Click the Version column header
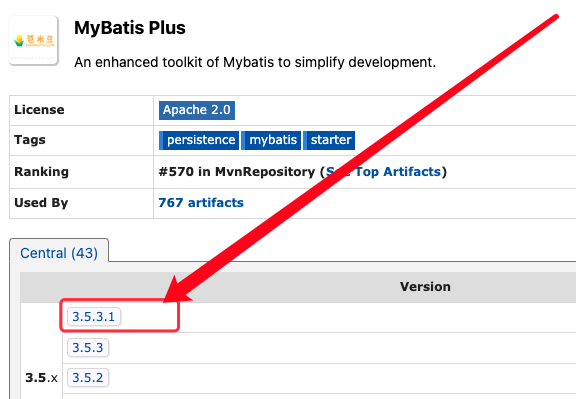576x399 pixels. [x=425, y=287]
